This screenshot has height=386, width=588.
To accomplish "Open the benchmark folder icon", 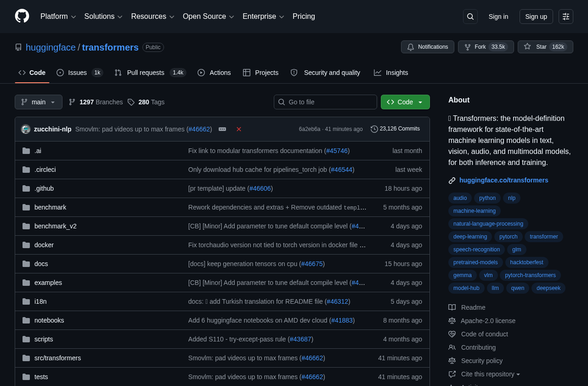I will click(26, 207).
